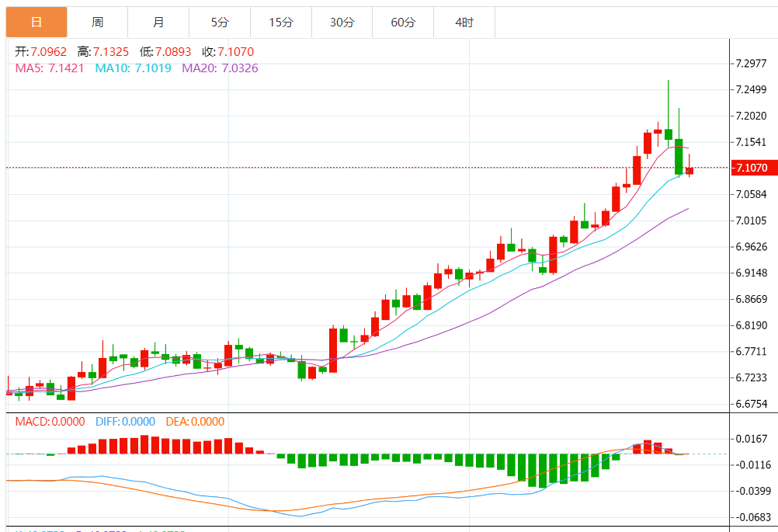
Task: Click the high price 7.1325 value
Action: 111,51
